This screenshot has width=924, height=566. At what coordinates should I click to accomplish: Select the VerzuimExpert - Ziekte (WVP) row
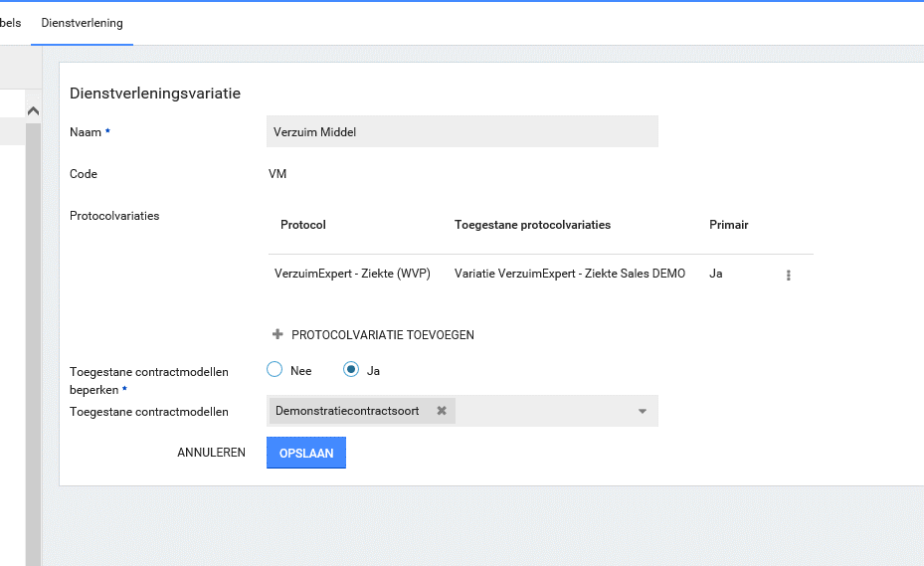coord(352,274)
